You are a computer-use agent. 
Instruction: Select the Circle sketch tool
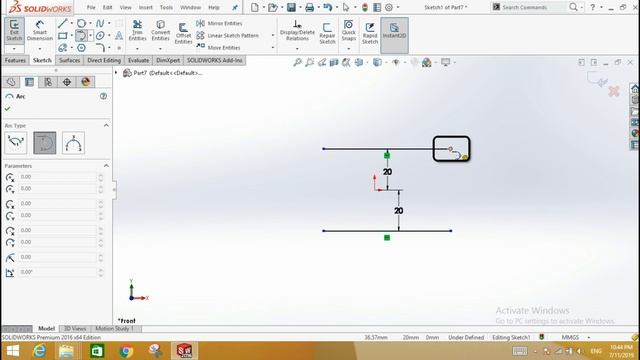click(81, 24)
